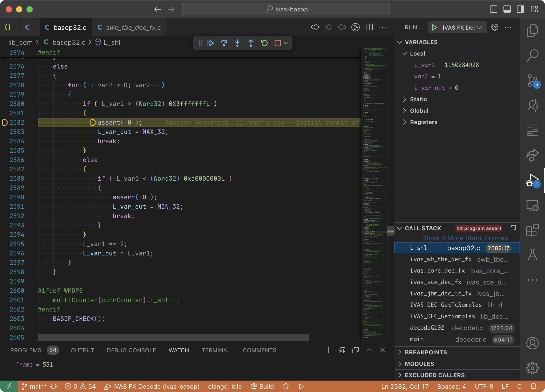Switch to the Debug Console tab
Image resolution: width=545 pixels, height=392 pixels.
[x=131, y=350]
